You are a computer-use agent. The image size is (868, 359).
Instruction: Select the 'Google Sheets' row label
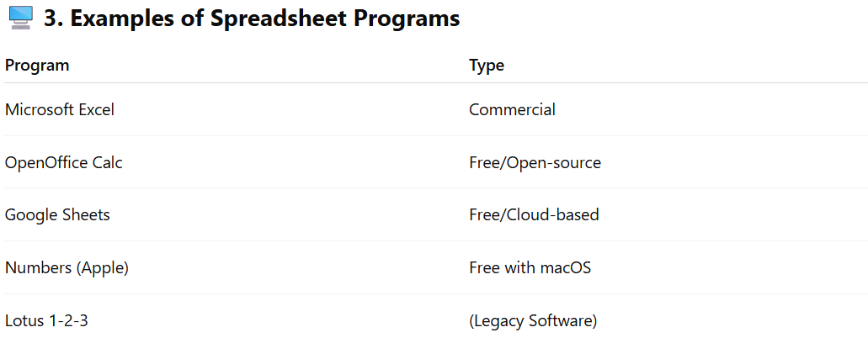click(57, 214)
